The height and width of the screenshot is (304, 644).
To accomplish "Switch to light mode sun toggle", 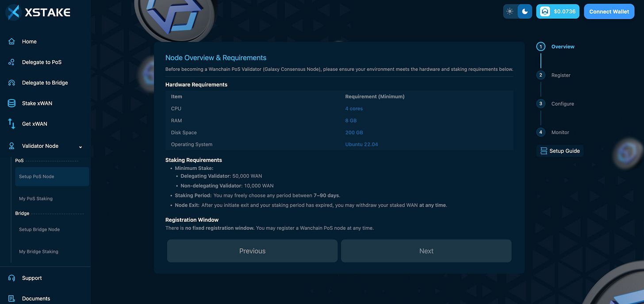I will coord(510,12).
